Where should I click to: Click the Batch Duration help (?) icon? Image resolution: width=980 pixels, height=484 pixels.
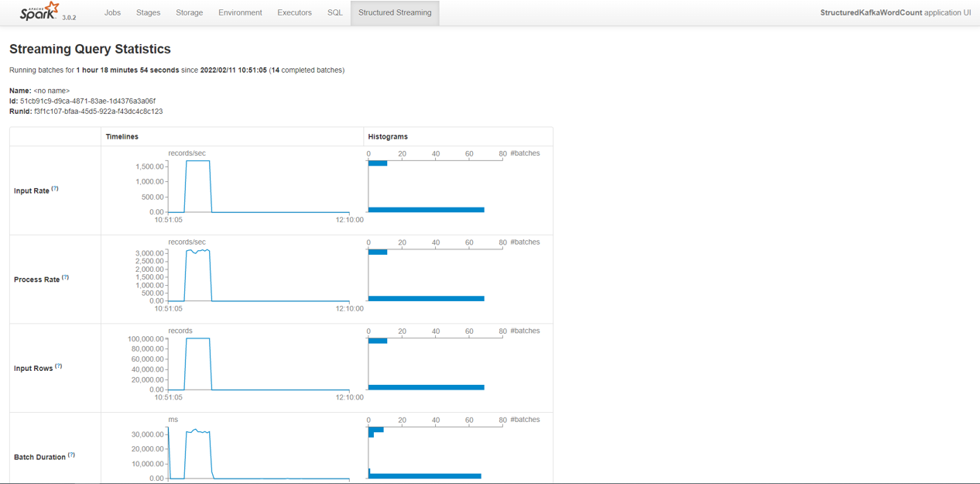71,455
